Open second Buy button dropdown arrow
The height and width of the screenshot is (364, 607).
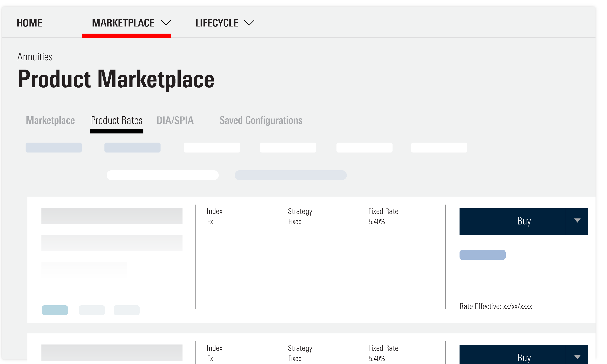click(x=577, y=357)
